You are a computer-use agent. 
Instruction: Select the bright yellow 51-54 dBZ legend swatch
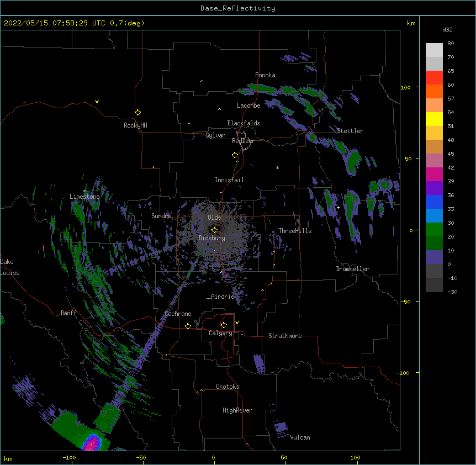click(434, 119)
